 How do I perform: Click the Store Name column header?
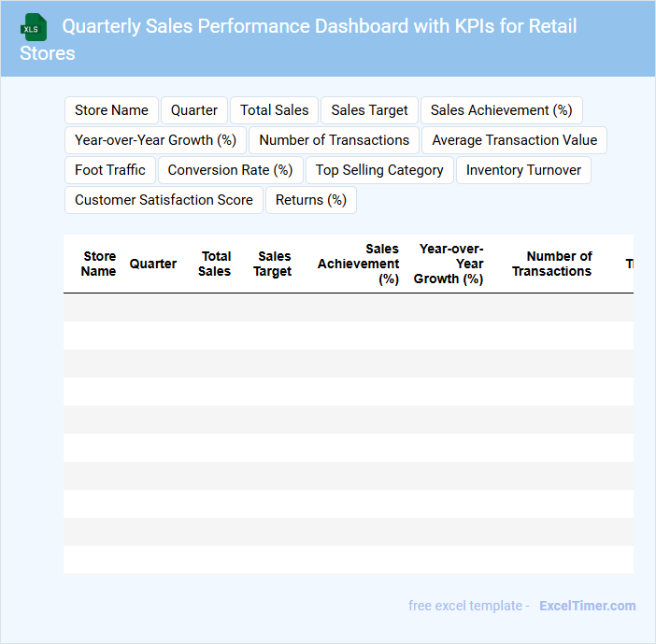(x=98, y=264)
